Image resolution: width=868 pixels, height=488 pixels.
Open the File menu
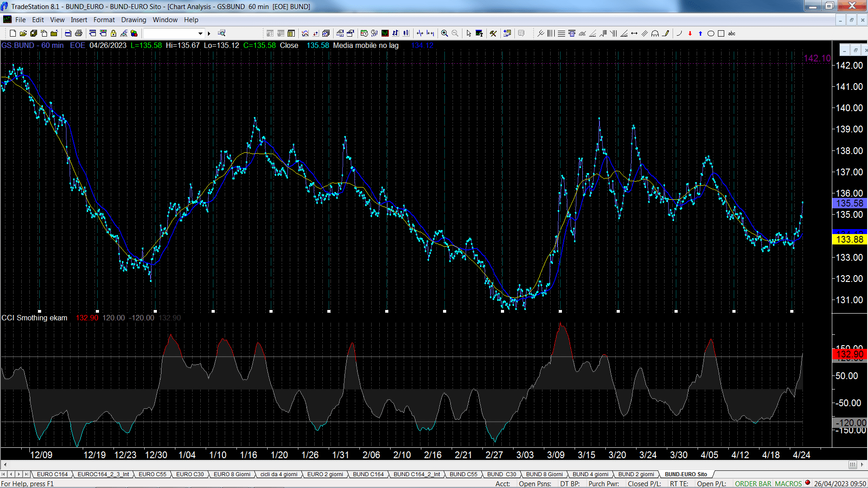(x=20, y=20)
